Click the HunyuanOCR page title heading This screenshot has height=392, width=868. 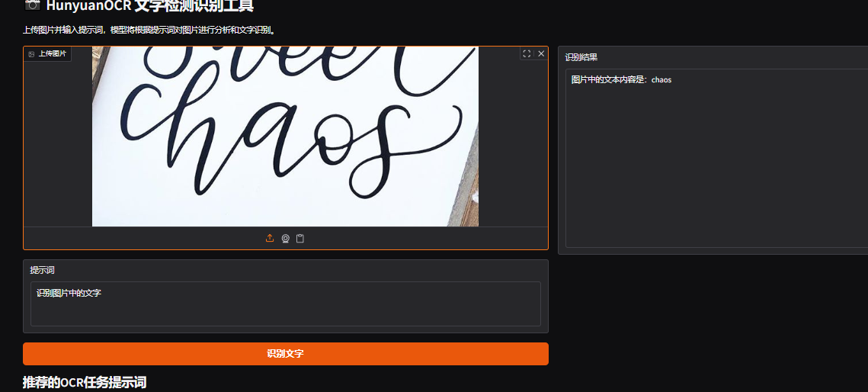(149, 6)
